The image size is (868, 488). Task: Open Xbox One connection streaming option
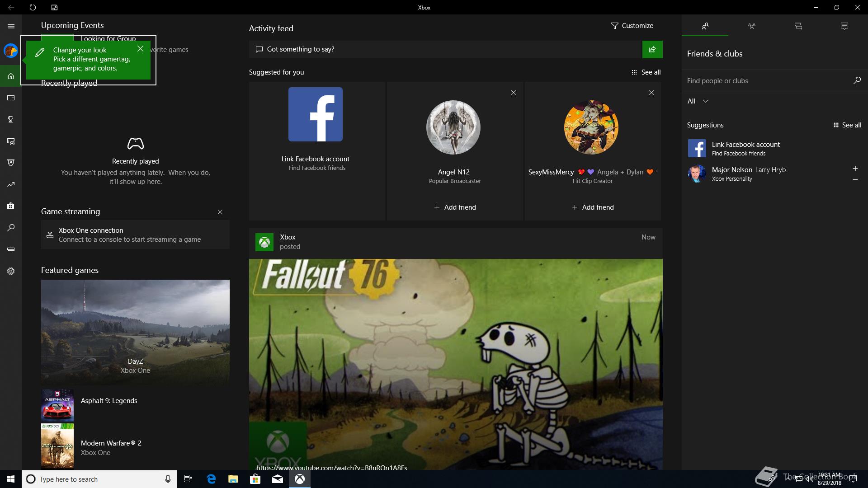[x=135, y=235]
